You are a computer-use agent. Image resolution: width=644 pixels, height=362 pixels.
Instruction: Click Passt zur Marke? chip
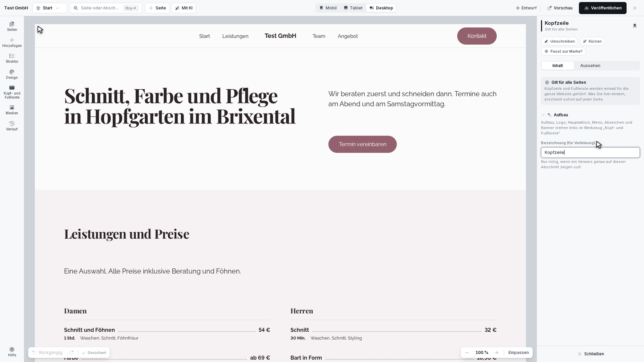tap(563, 51)
